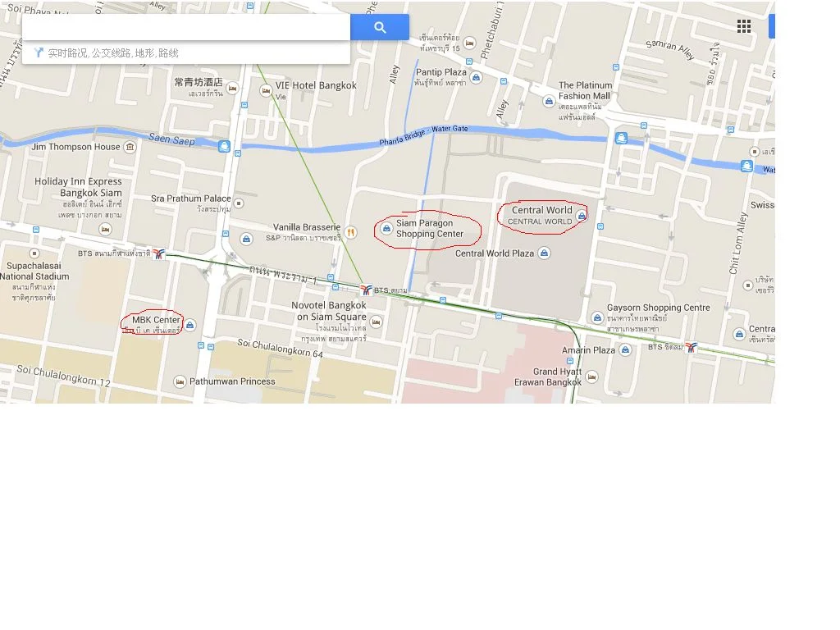Click the Gaysorn Shopping Centre label

(659, 308)
